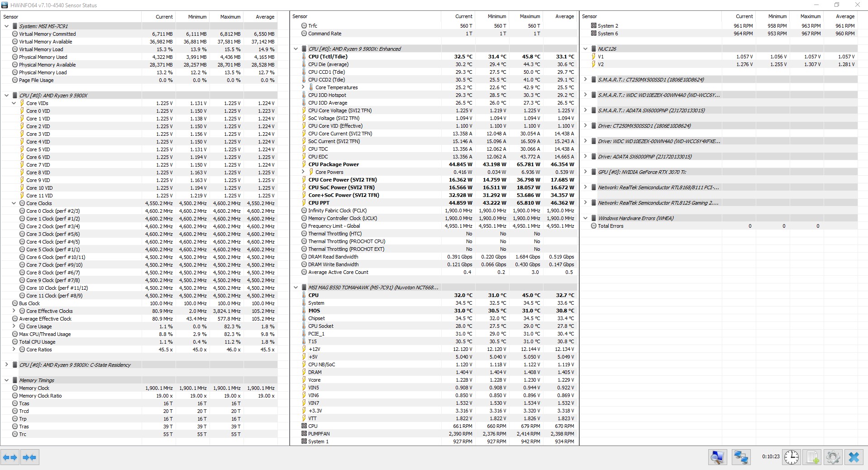Expand the Core Powers node
Viewport: 868px width, 470px height.
(x=303, y=172)
